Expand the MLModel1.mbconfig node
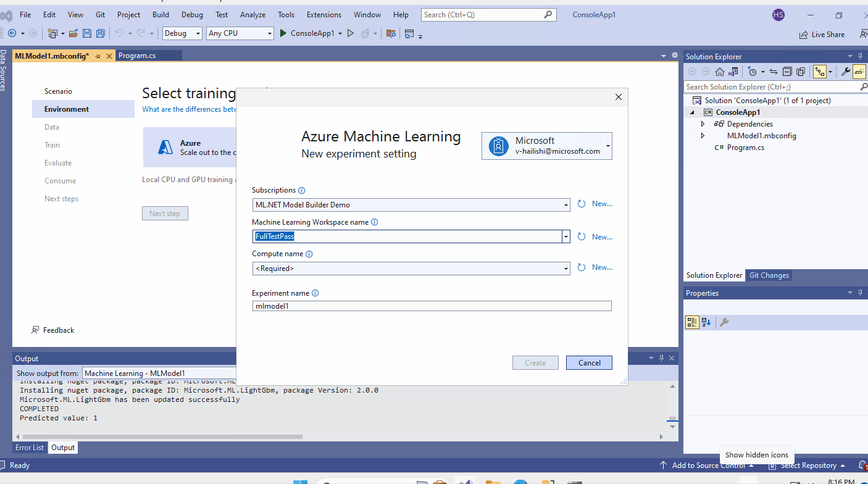Screen dimensions: 868x484 click(x=703, y=136)
